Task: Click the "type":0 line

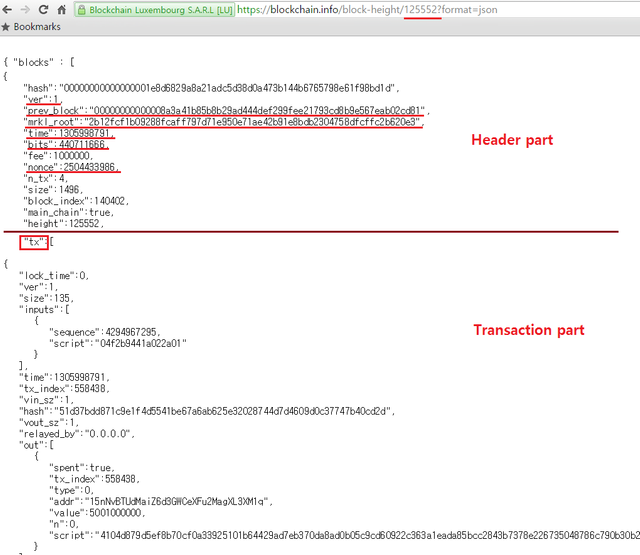Action: click(71, 491)
